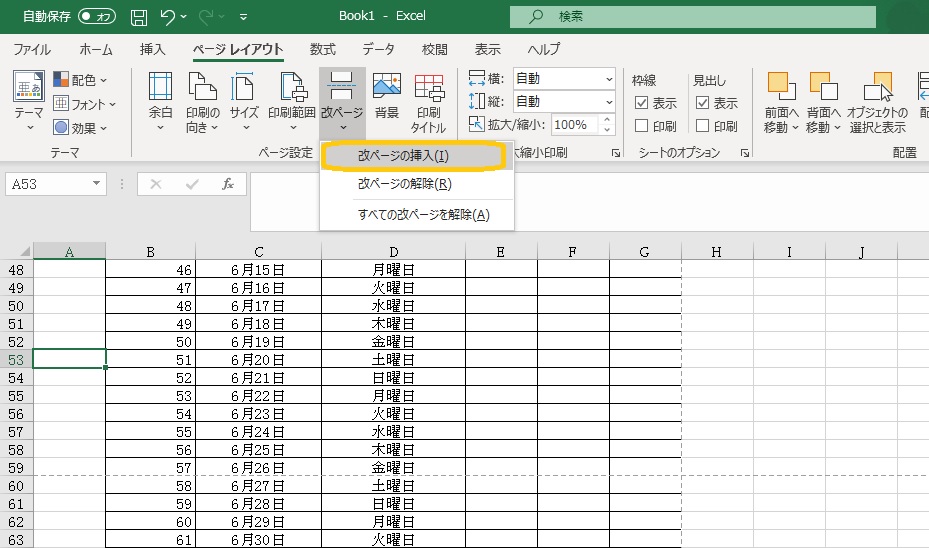
Task: Click the 検索 search box
Action: [x=692, y=16]
